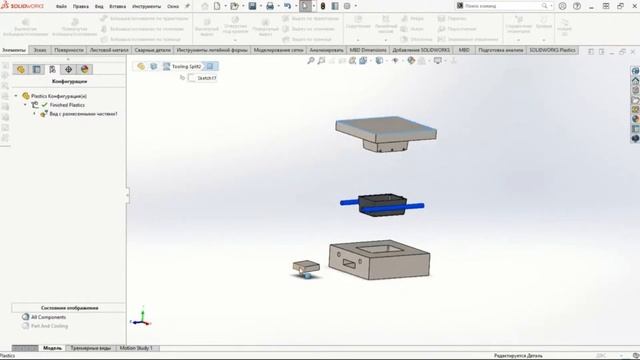Screen dimensions: 640x360
Task: Open the ConfigurationManager tab icon
Action: click(x=53, y=69)
